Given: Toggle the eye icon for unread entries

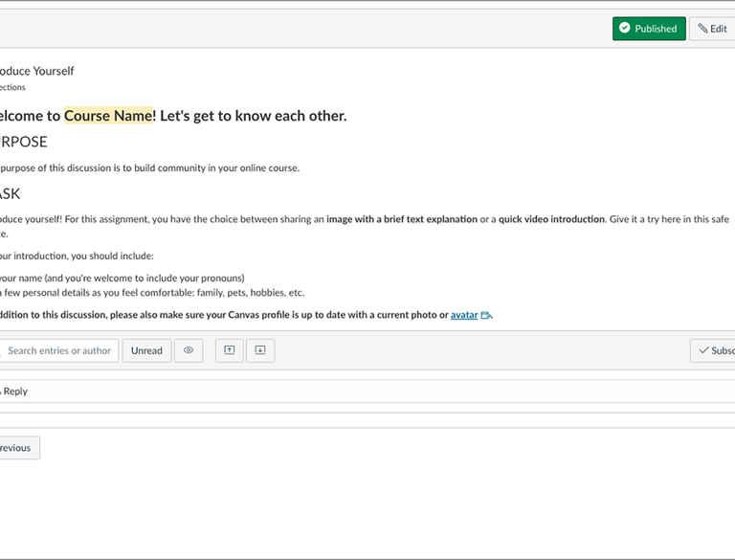Looking at the screenshot, I should (x=189, y=350).
